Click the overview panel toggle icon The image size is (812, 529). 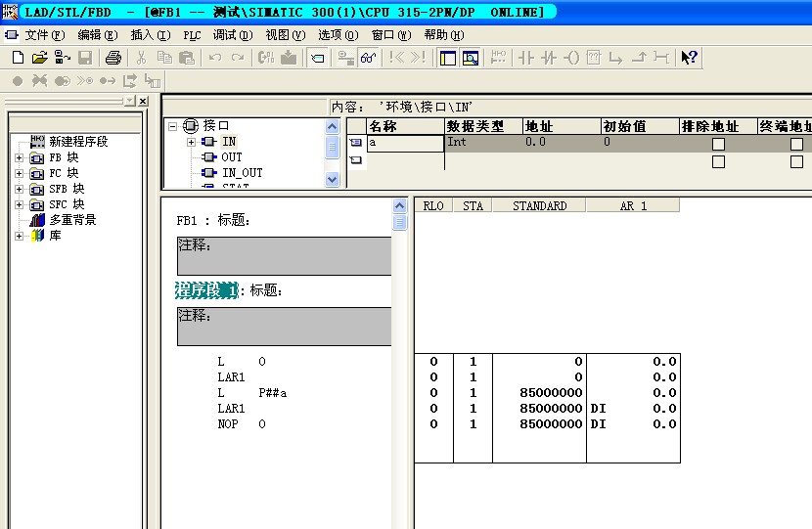pos(447,58)
